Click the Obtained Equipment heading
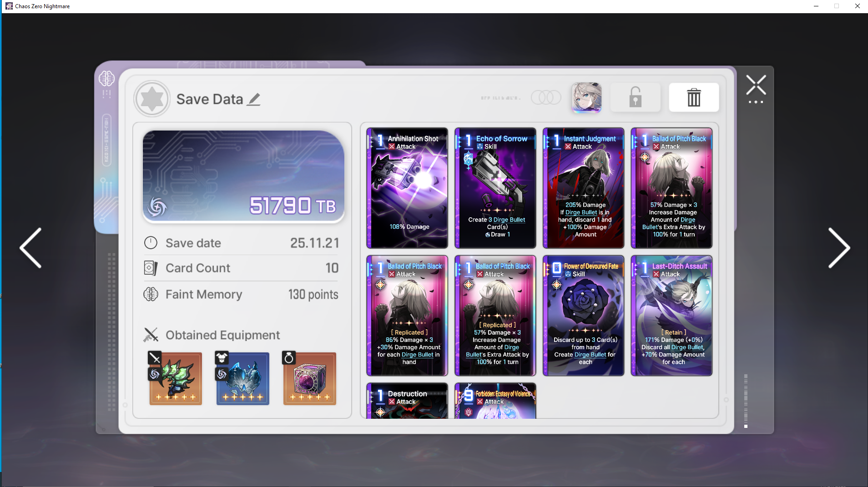 point(223,335)
